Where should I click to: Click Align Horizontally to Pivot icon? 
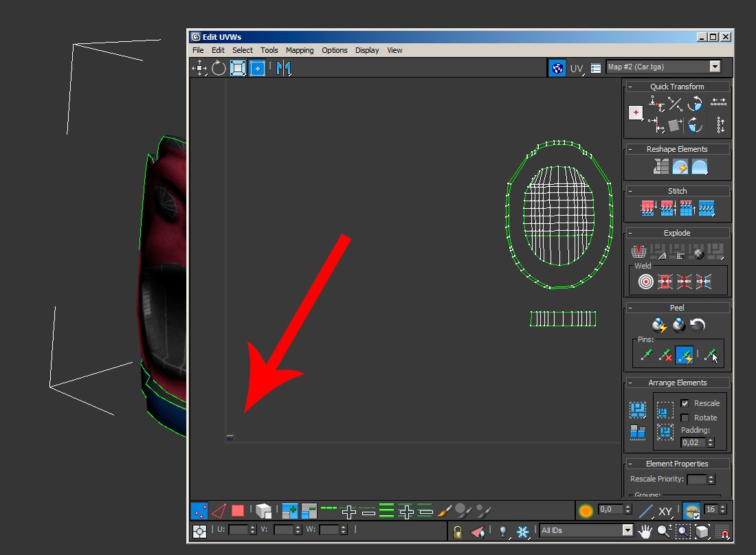pos(656,103)
